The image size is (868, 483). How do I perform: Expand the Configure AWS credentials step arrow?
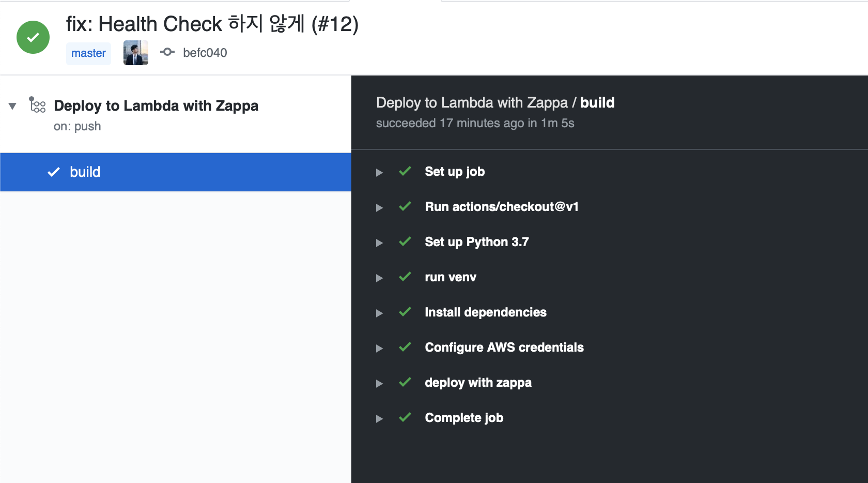point(379,349)
